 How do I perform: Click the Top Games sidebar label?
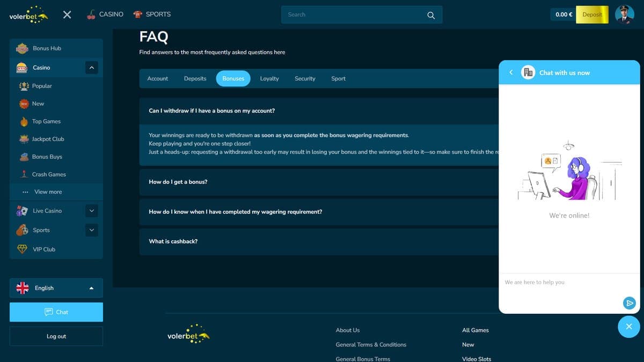click(46, 121)
